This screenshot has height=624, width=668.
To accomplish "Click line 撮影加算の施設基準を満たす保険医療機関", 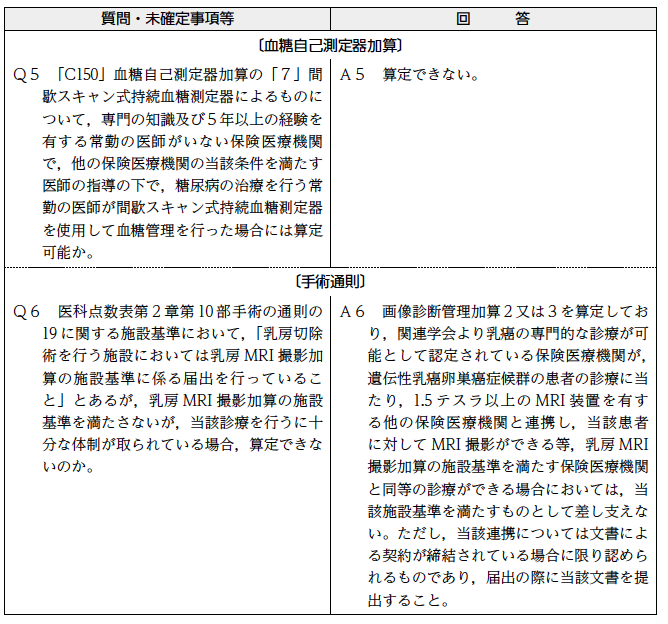I will point(508,467).
